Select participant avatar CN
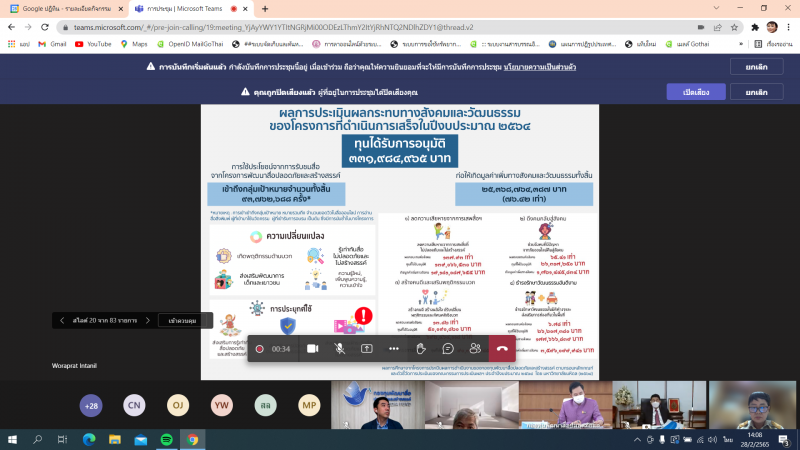The image size is (800, 450). (x=134, y=406)
